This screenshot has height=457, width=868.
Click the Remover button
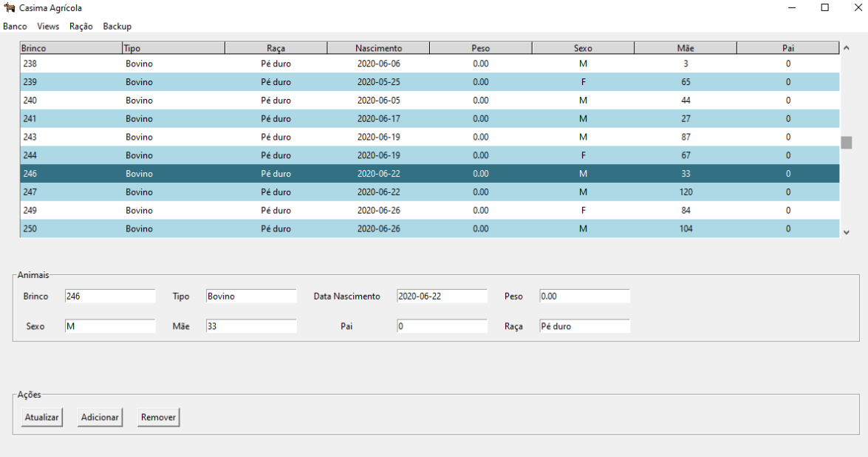[x=158, y=418]
